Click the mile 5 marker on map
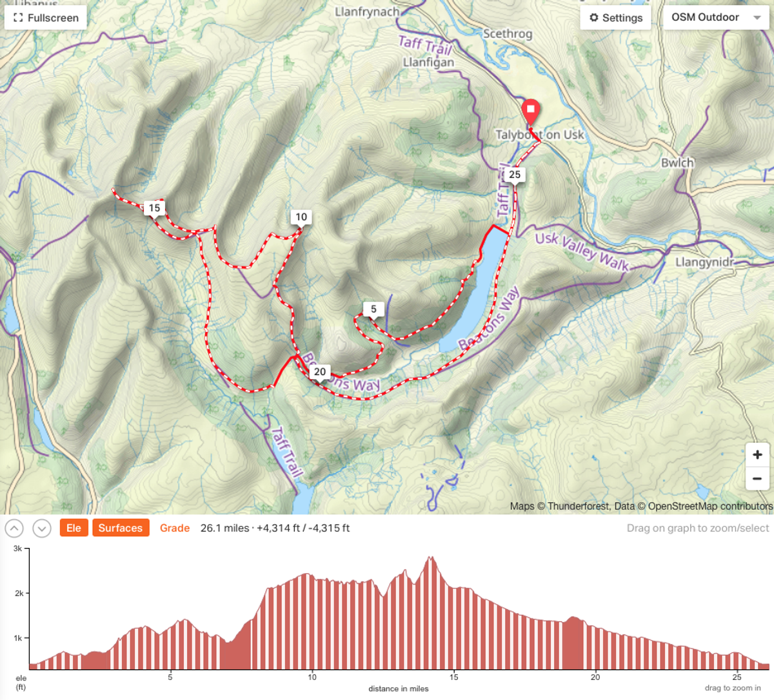The height and width of the screenshot is (700, 774). coord(373,310)
